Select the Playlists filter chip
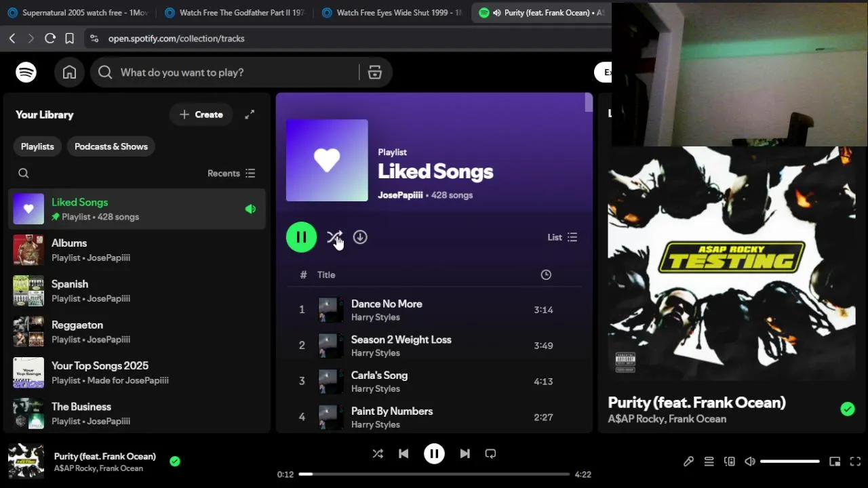Viewport: 868px width, 488px height. point(37,146)
